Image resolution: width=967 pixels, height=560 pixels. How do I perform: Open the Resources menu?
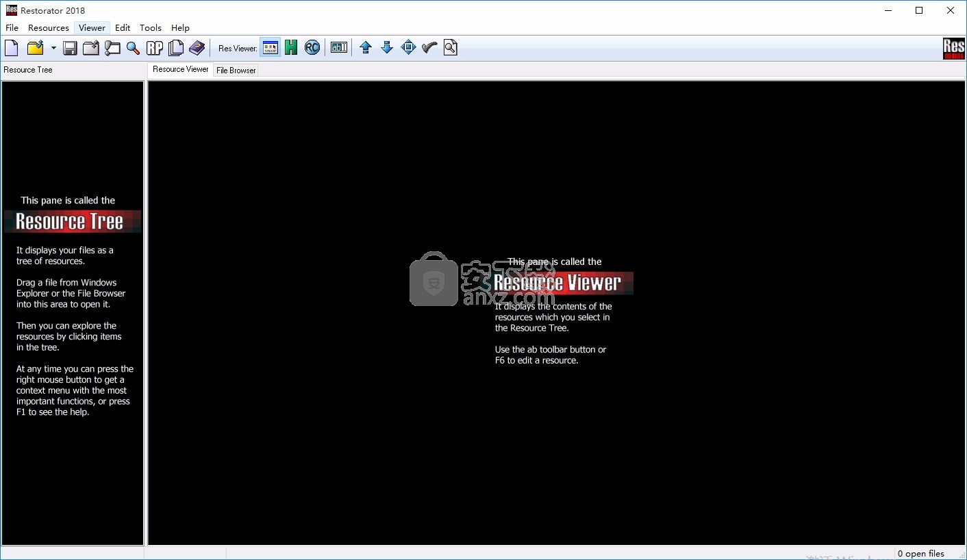49,28
